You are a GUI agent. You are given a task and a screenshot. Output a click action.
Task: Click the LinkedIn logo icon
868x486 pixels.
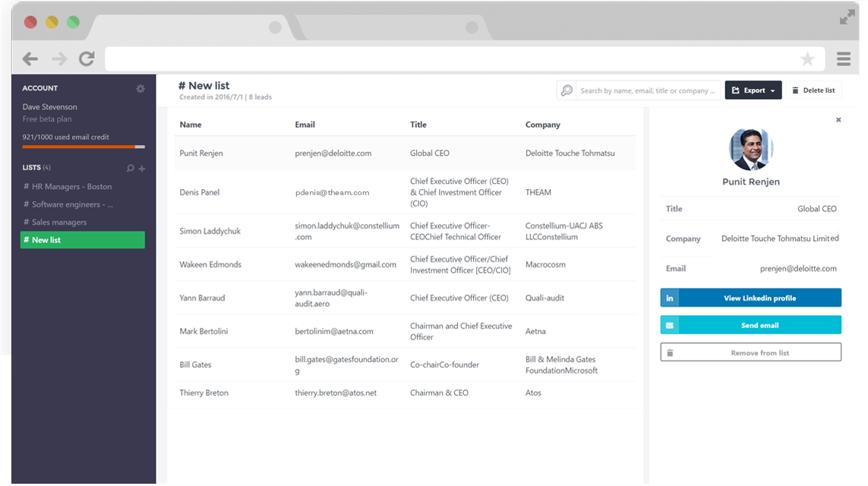click(x=670, y=298)
